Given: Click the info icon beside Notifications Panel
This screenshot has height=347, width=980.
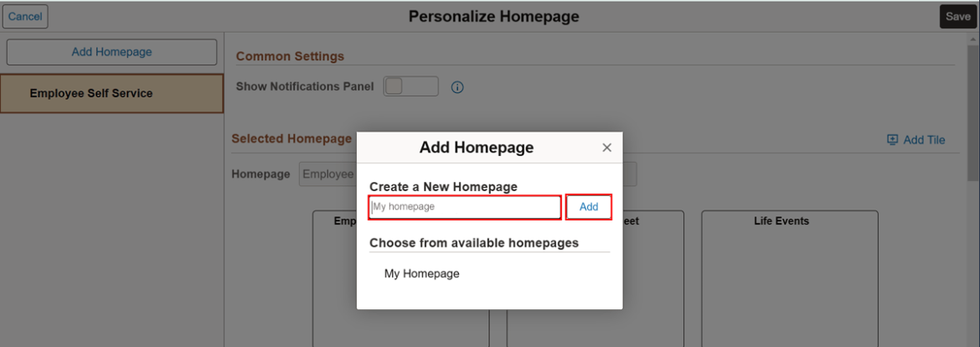Looking at the screenshot, I should (457, 87).
